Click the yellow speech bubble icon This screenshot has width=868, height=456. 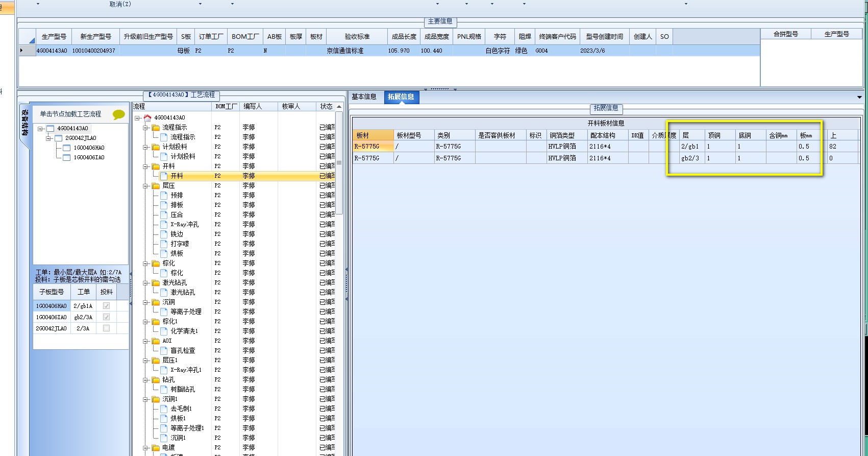click(119, 114)
